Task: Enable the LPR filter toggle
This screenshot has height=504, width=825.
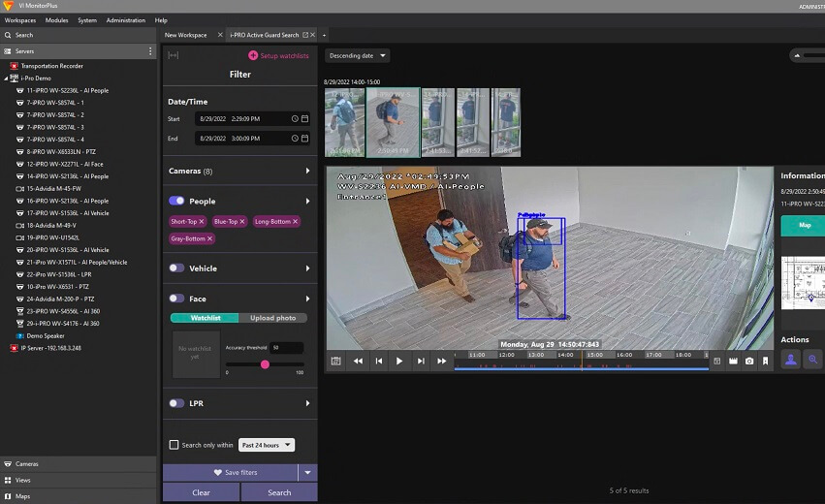Action: [176, 403]
